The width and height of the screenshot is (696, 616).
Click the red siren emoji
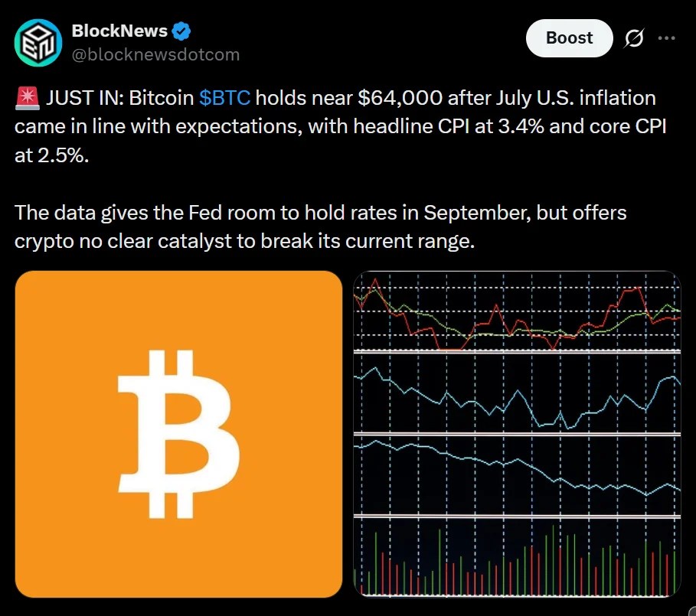[27, 98]
